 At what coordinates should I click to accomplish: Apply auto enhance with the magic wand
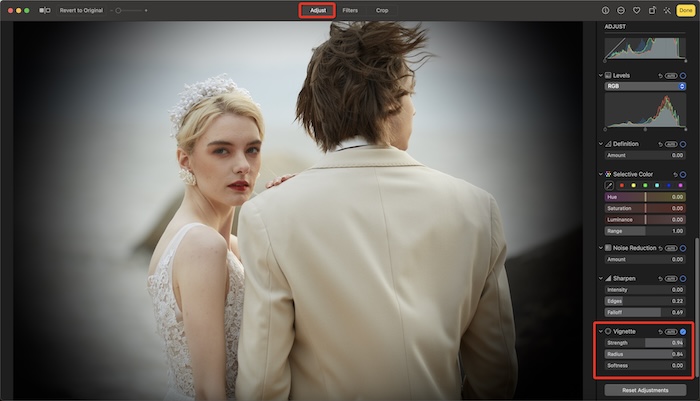pyautogui.click(x=667, y=10)
